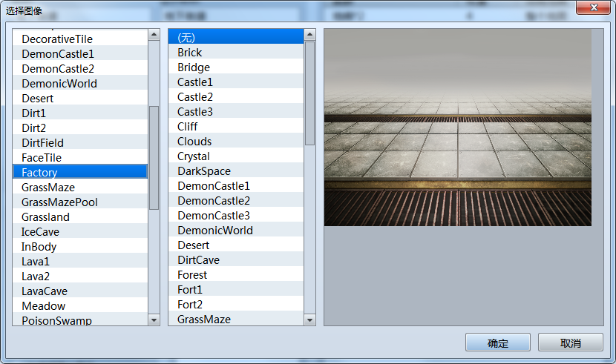This screenshot has height=364, width=616.
Task: Pick the Cliff item
Action: pos(236,126)
